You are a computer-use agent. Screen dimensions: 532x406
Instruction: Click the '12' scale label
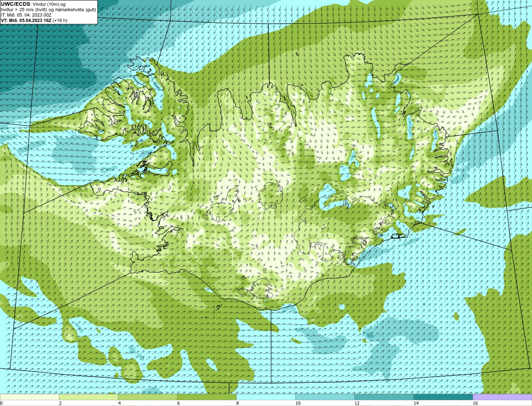357,403
